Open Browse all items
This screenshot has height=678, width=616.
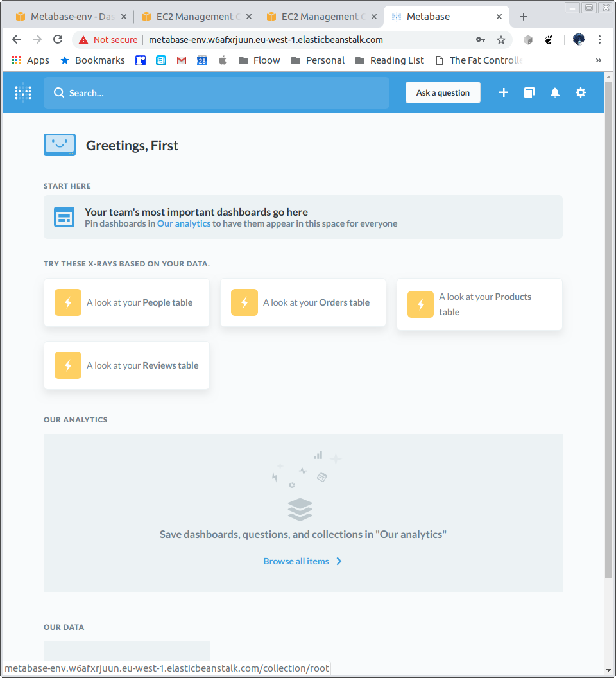point(297,561)
